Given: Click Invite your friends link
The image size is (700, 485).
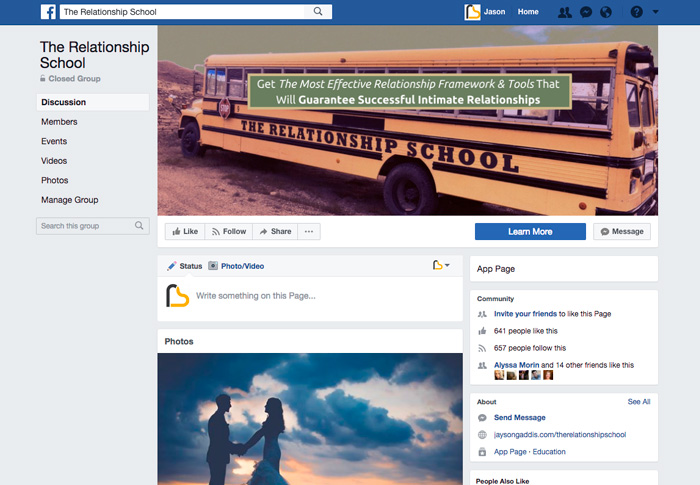Looking at the screenshot, I should click(525, 314).
